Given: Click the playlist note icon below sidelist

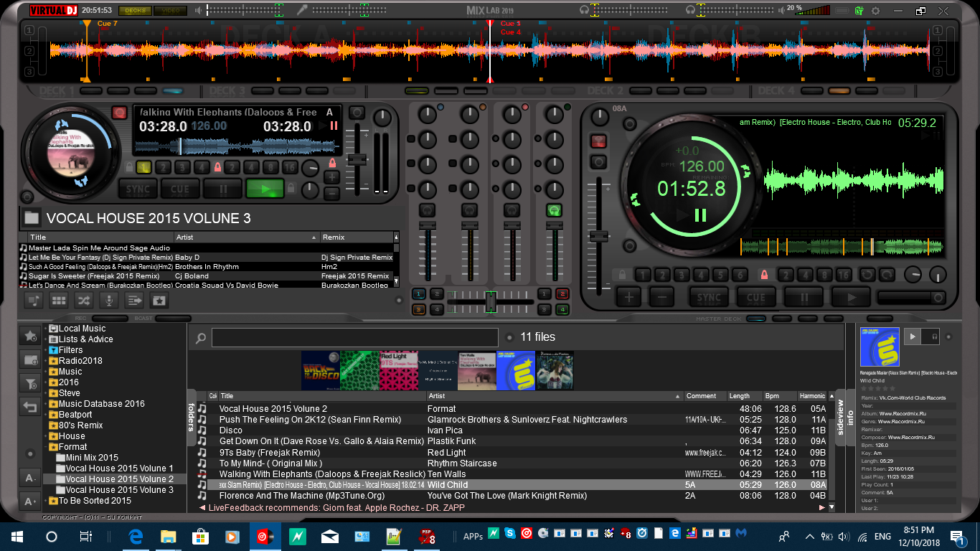Looking at the screenshot, I should [33, 301].
